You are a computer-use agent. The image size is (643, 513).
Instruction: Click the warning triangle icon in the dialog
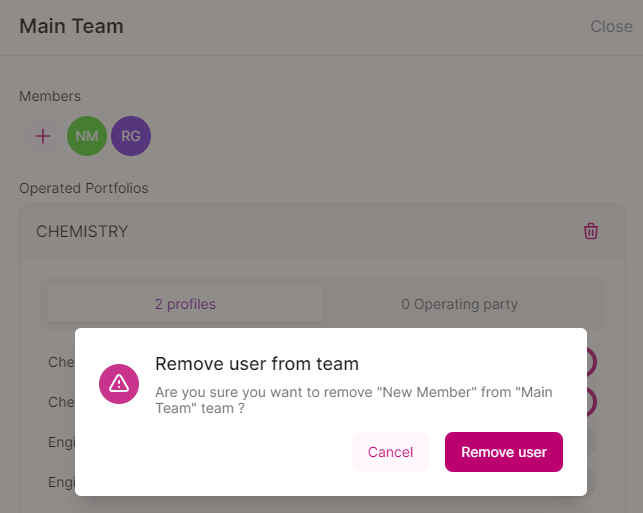click(119, 383)
